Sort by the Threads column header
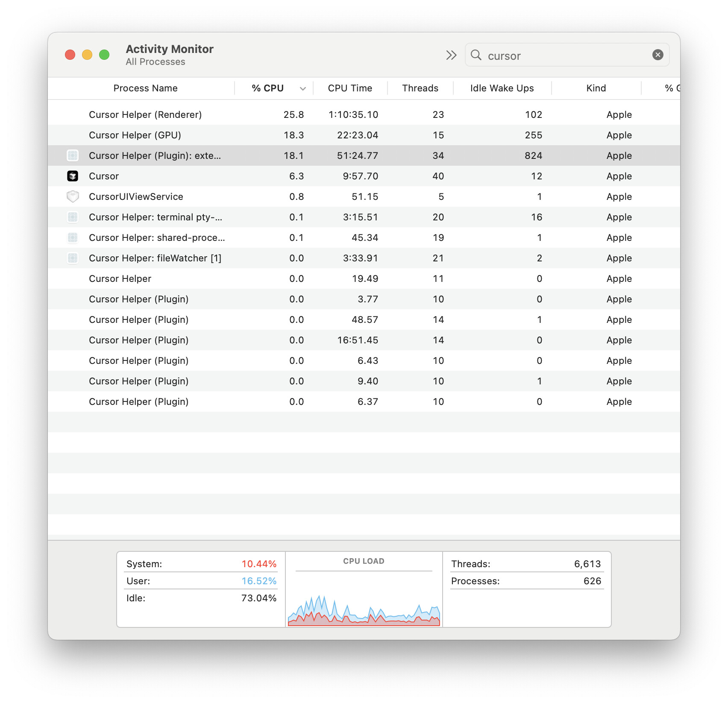Image resolution: width=728 pixels, height=703 pixels. [x=420, y=88]
